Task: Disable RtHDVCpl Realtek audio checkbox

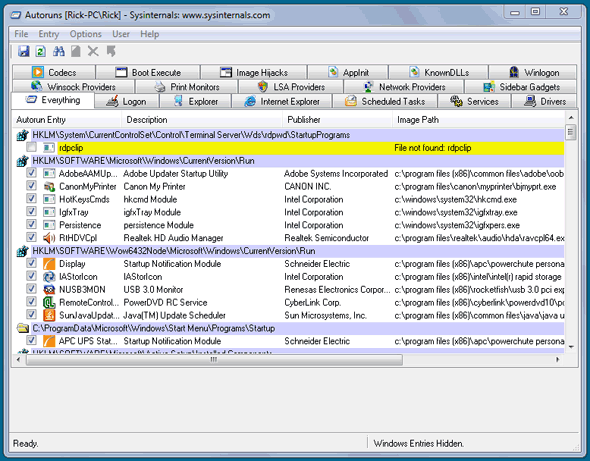Action: point(31,237)
